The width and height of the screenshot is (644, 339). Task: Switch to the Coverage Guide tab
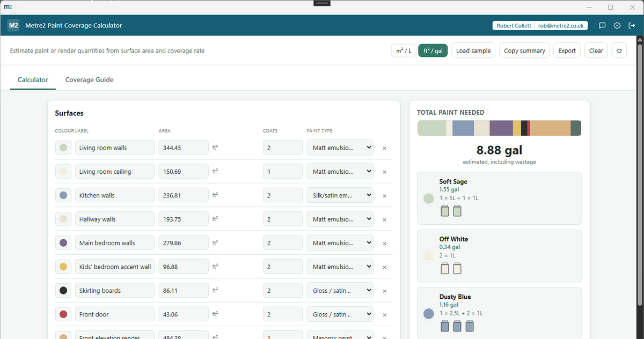89,79
